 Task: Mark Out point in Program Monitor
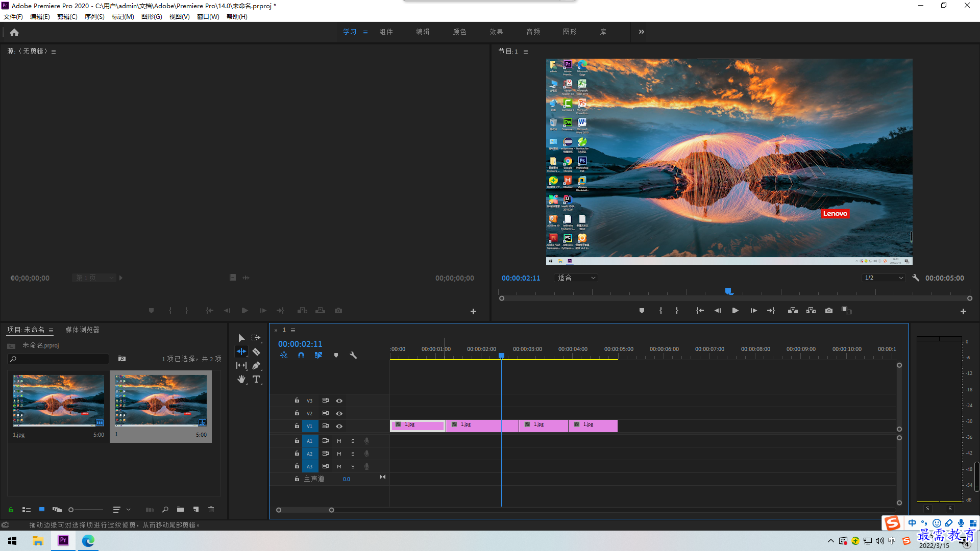click(x=677, y=311)
